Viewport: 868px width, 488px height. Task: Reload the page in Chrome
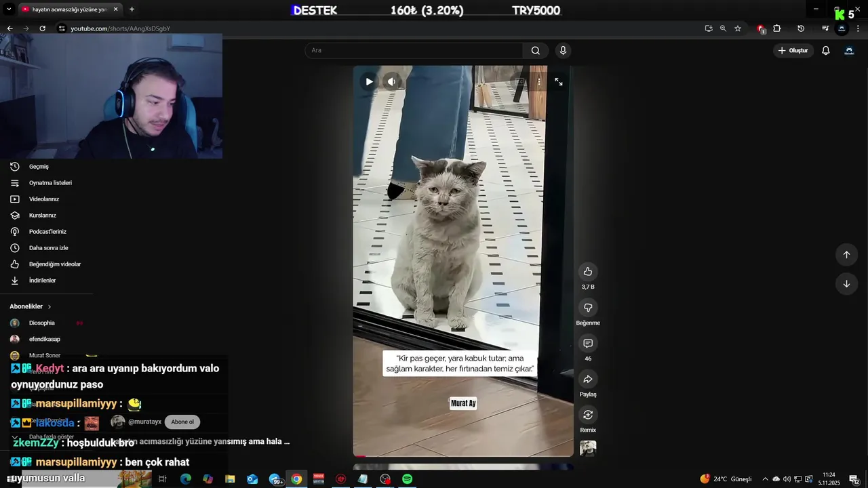coord(42,28)
